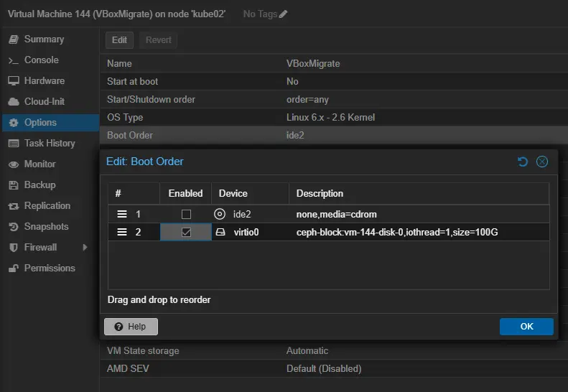The height and width of the screenshot is (392, 568).
Task: Uncheck the virtio0 boot device checkbox
Action: pyautogui.click(x=186, y=232)
